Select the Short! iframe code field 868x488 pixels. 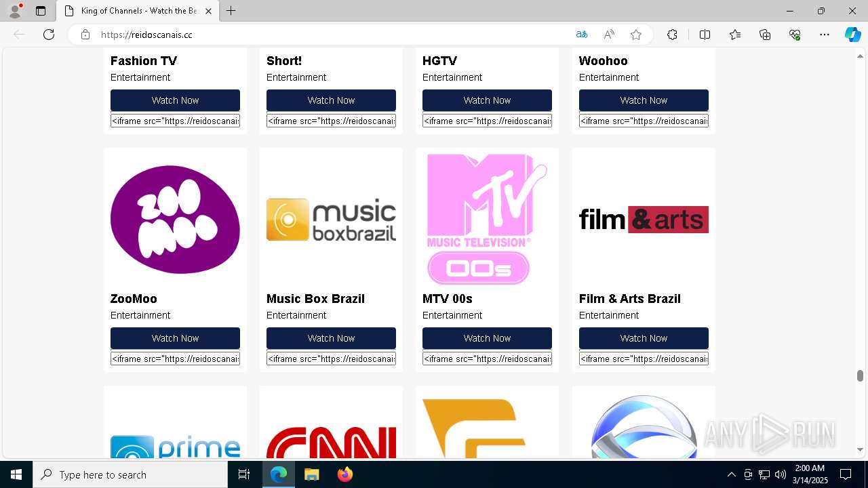click(331, 121)
